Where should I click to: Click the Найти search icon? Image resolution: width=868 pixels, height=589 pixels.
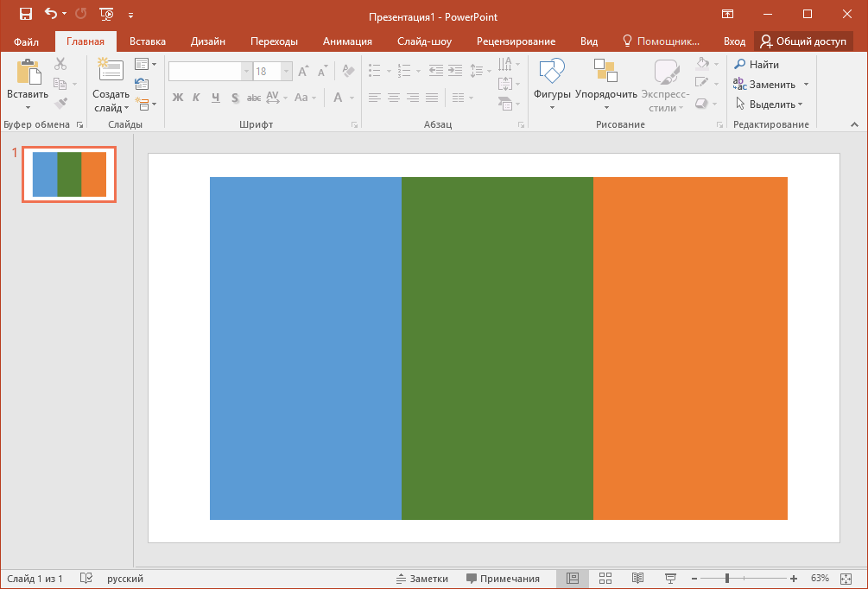pyautogui.click(x=739, y=64)
